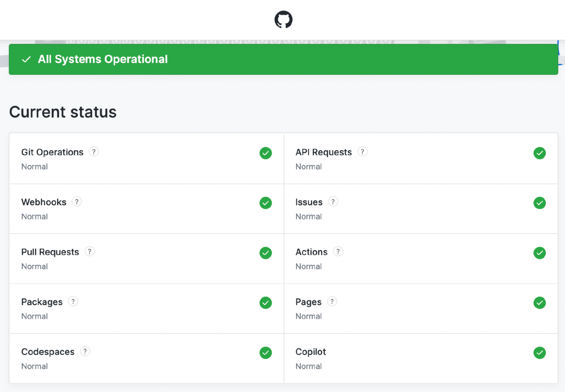Viewport: 565px width, 392px height.
Task: Open the Codespaces help question mark
Action: point(85,351)
